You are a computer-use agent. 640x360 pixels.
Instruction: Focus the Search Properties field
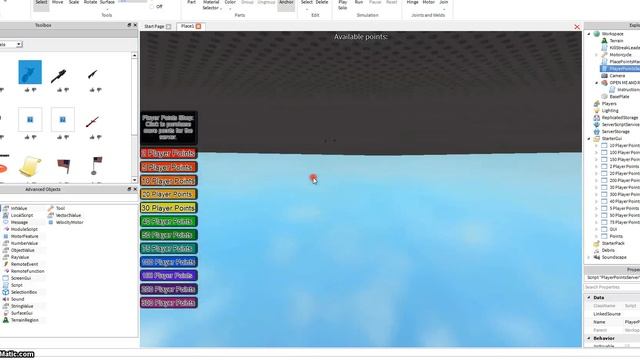(x=612, y=287)
